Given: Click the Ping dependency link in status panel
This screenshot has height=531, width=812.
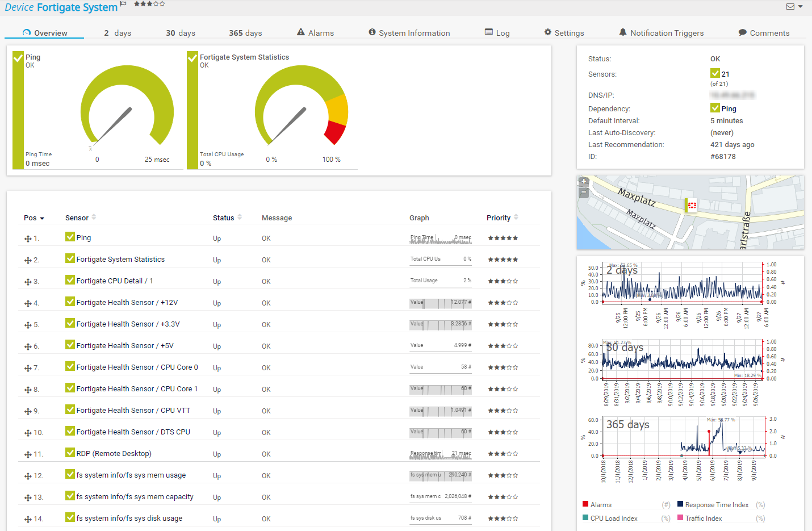Looking at the screenshot, I should (x=729, y=108).
